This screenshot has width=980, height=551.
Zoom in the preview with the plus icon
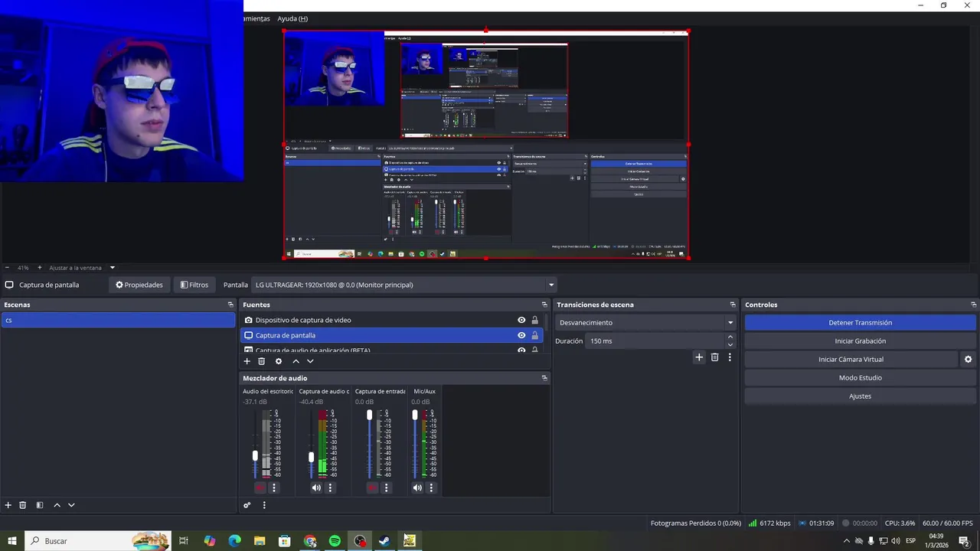(x=40, y=268)
